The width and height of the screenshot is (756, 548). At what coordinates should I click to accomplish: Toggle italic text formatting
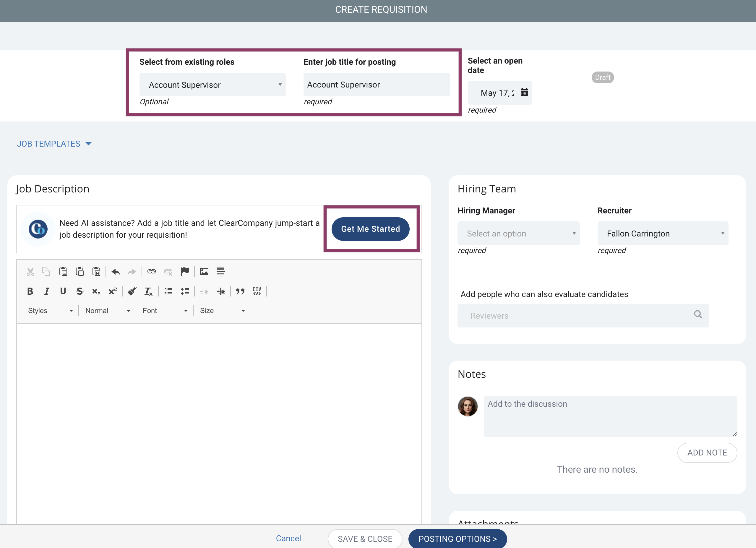point(47,291)
